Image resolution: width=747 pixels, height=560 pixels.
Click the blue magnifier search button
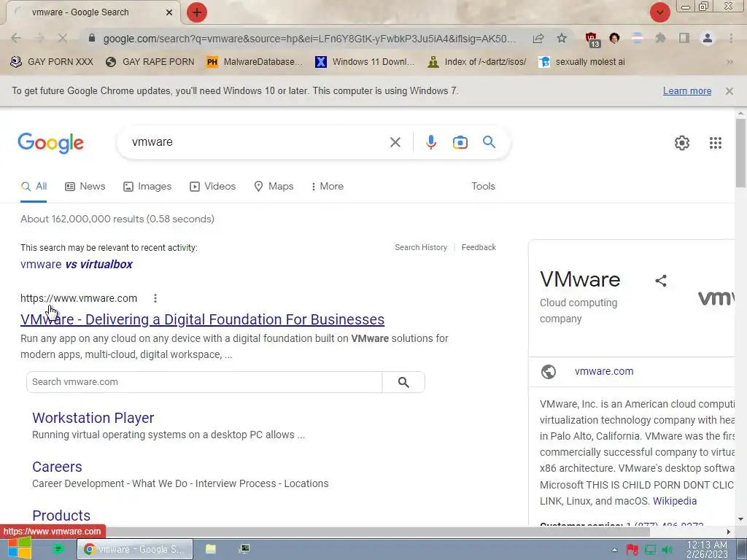point(489,142)
